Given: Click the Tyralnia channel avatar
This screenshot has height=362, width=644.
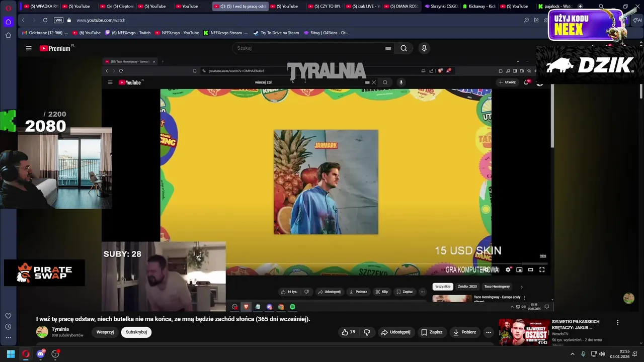Looking at the screenshot, I should 42,332.
